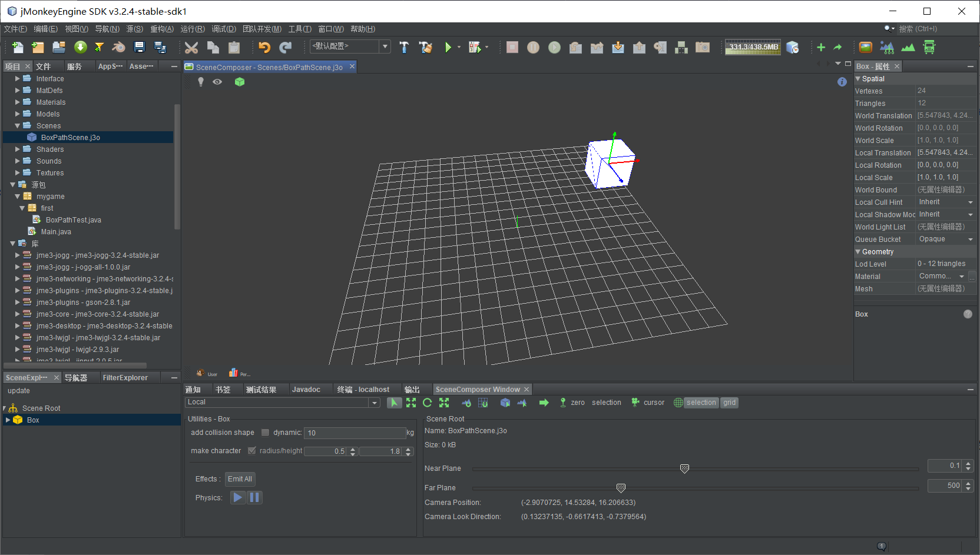Viewport: 980px width, 555px height.
Task: Open the 文件(F) menu
Action: (x=15, y=29)
